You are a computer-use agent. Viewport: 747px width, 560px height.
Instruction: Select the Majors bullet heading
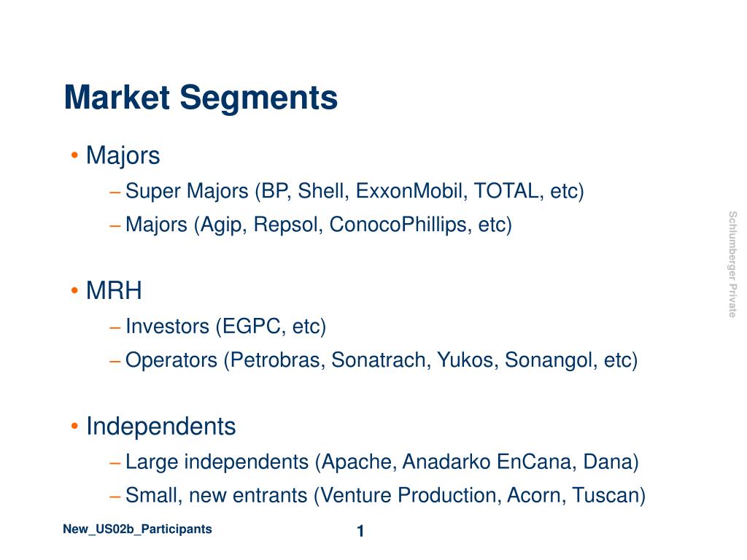[x=123, y=156]
